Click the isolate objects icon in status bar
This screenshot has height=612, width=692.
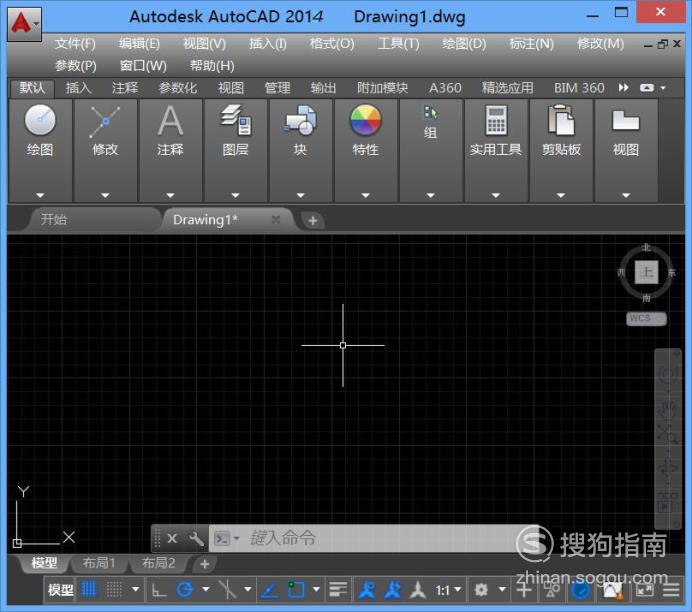point(552,589)
